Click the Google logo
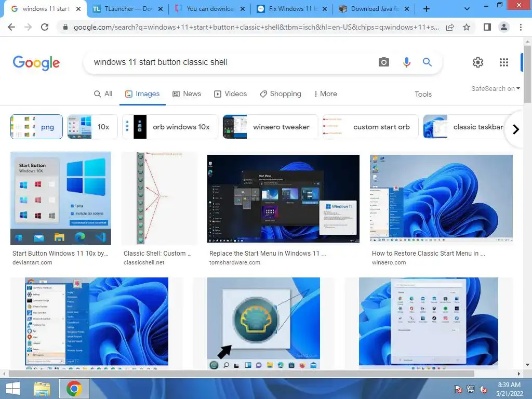The height and width of the screenshot is (399, 532). (x=36, y=63)
